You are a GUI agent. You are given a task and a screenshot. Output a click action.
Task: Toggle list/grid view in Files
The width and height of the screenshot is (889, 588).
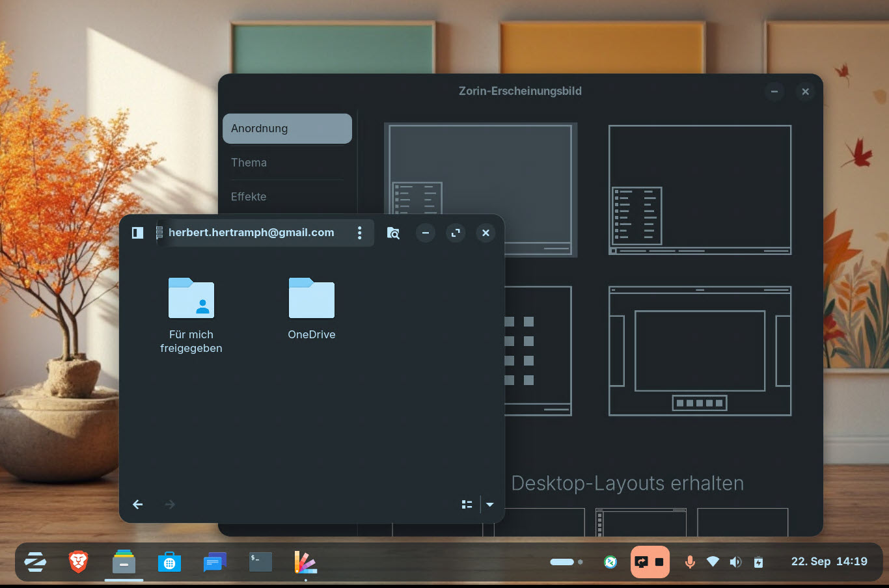[467, 504]
